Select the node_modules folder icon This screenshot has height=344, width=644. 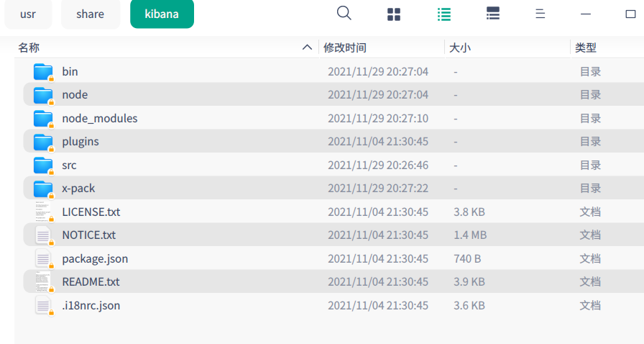(44, 119)
